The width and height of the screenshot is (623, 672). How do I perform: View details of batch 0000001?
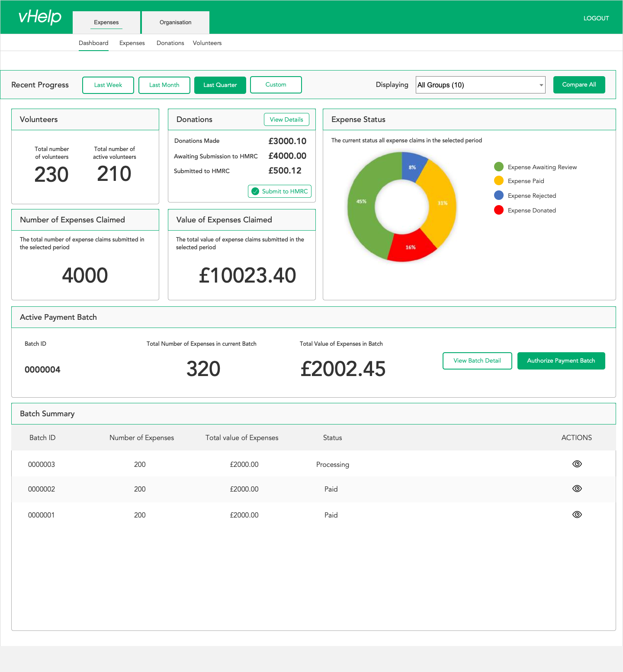point(577,514)
